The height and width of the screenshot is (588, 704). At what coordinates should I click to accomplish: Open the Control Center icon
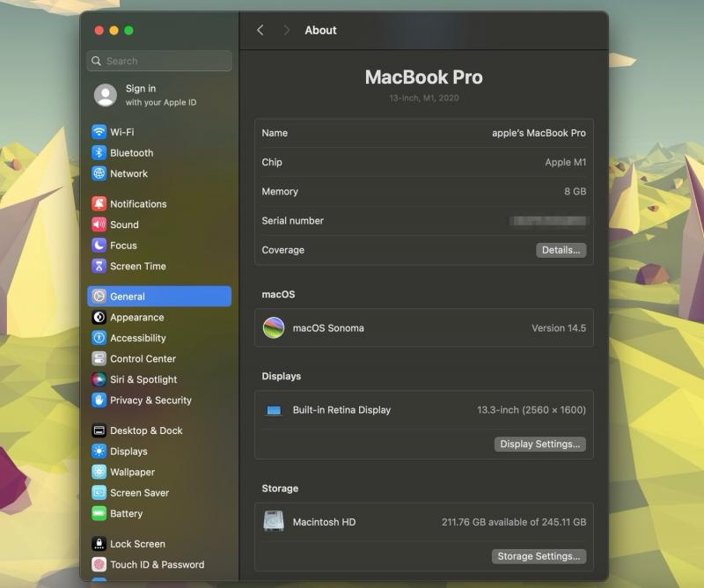pos(99,358)
